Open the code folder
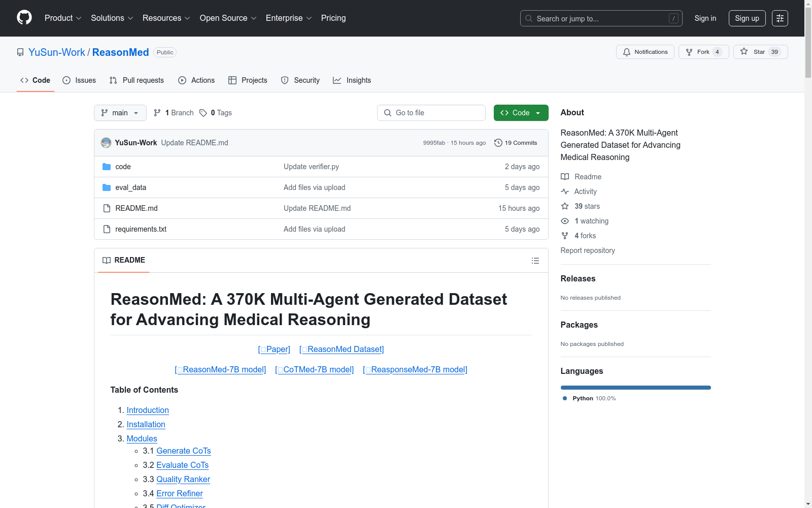This screenshot has width=812, height=508. click(x=123, y=167)
